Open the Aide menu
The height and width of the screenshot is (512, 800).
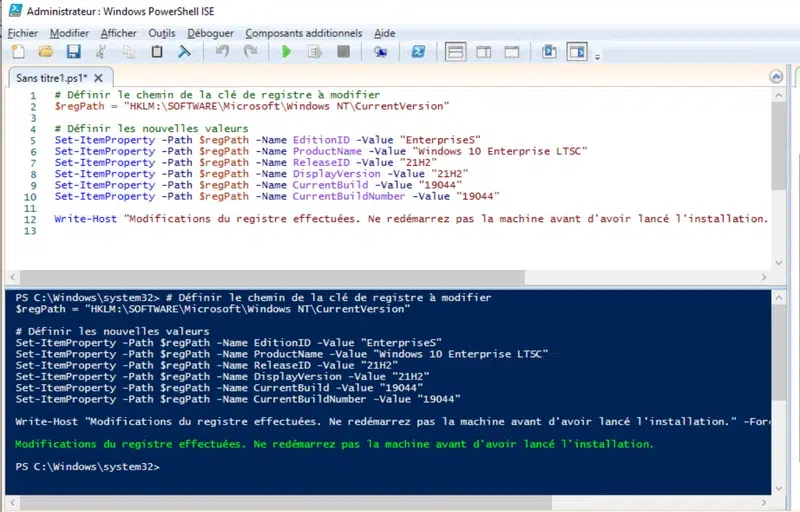[384, 33]
